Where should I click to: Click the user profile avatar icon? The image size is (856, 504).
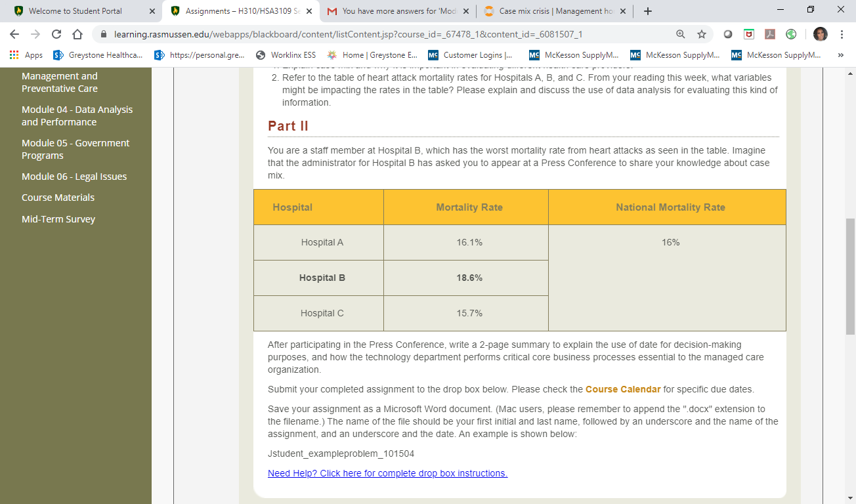pos(820,34)
